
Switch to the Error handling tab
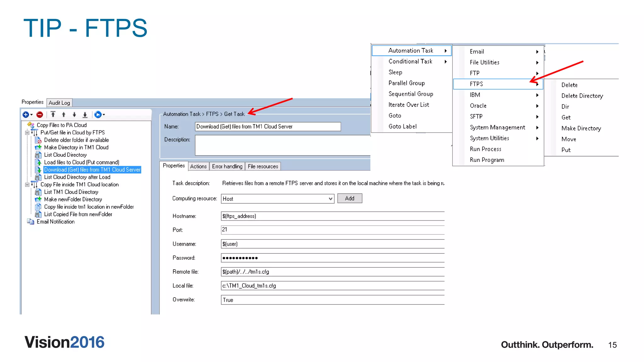(227, 167)
